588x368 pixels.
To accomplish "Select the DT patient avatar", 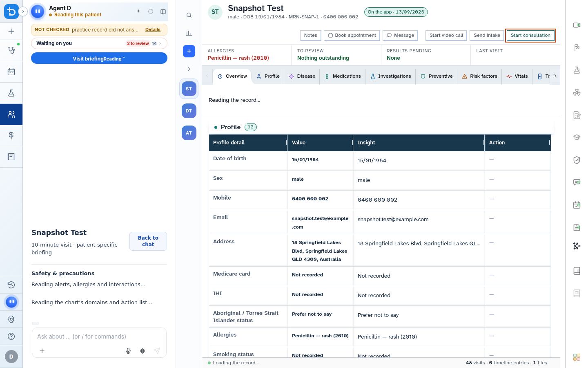I will coord(189,111).
